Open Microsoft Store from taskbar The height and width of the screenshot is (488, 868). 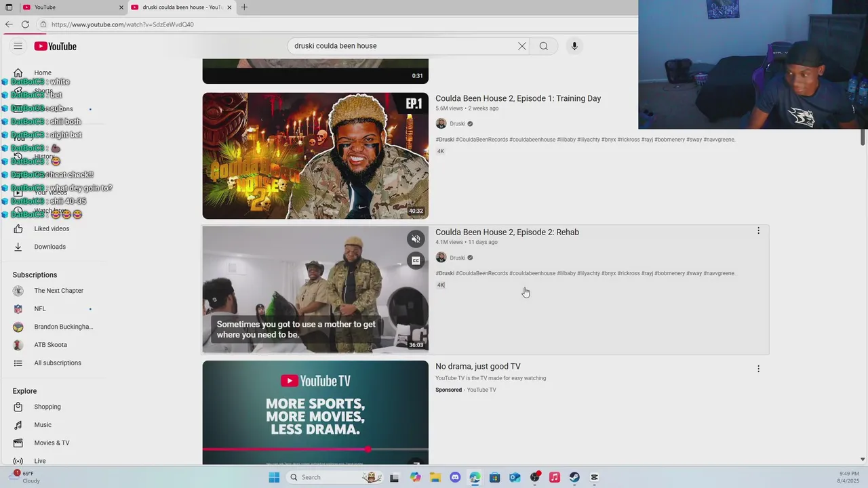click(495, 477)
